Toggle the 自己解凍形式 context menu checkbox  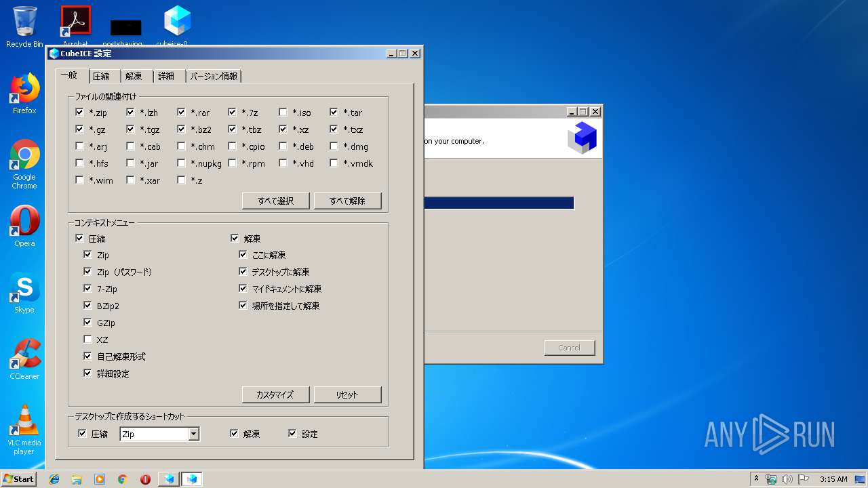pyautogui.click(x=88, y=357)
